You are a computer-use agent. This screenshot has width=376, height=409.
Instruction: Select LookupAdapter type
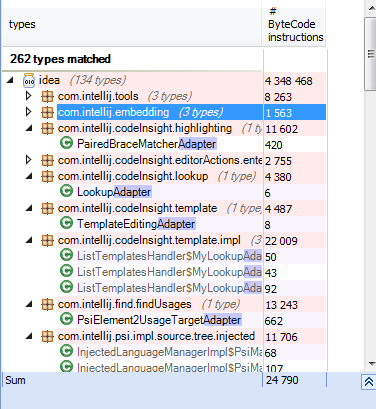(x=114, y=192)
